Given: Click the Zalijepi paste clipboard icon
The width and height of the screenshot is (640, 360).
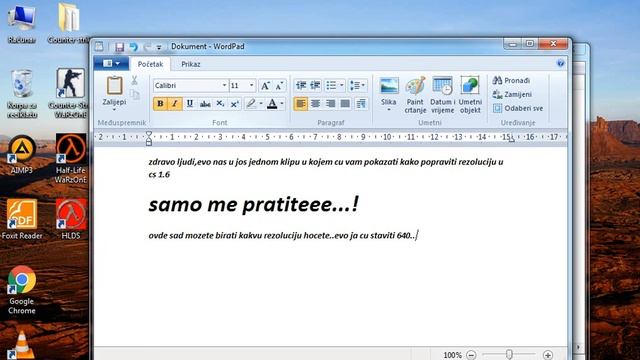Looking at the screenshot, I should [114, 85].
